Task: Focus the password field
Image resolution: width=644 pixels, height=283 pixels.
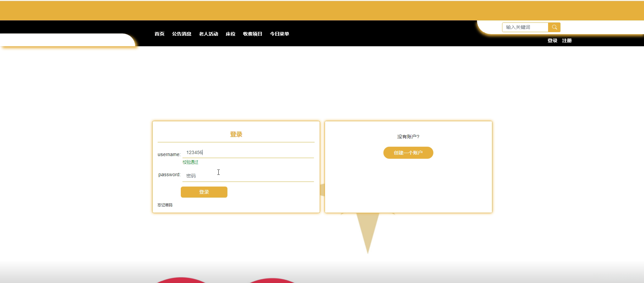Action: click(248, 176)
